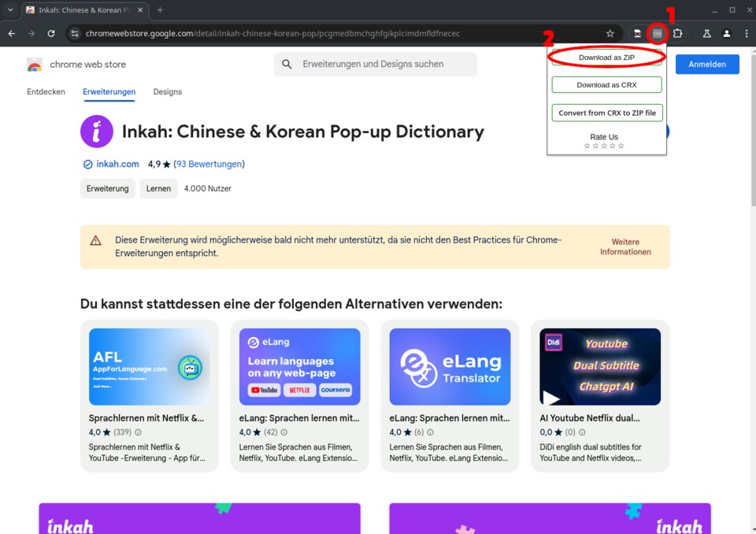Click the CRX extractor extension icon
756x534 pixels.
(x=657, y=34)
